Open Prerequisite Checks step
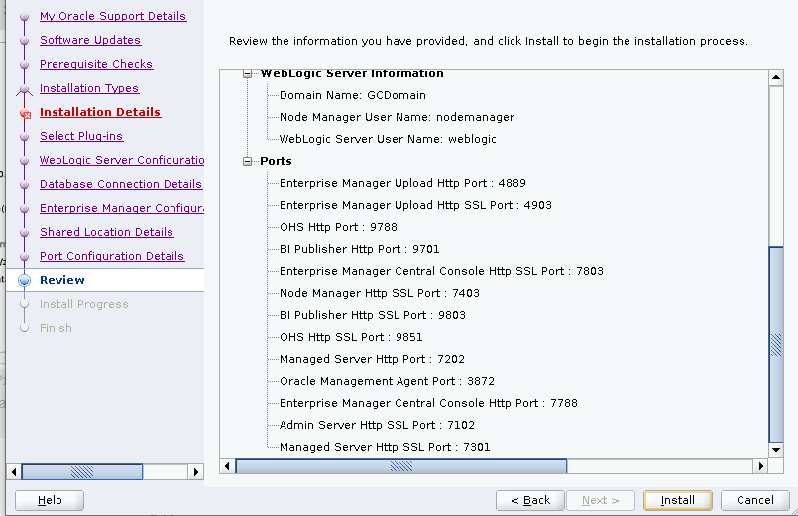The width and height of the screenshot is (798, 516). pos(97,64)
